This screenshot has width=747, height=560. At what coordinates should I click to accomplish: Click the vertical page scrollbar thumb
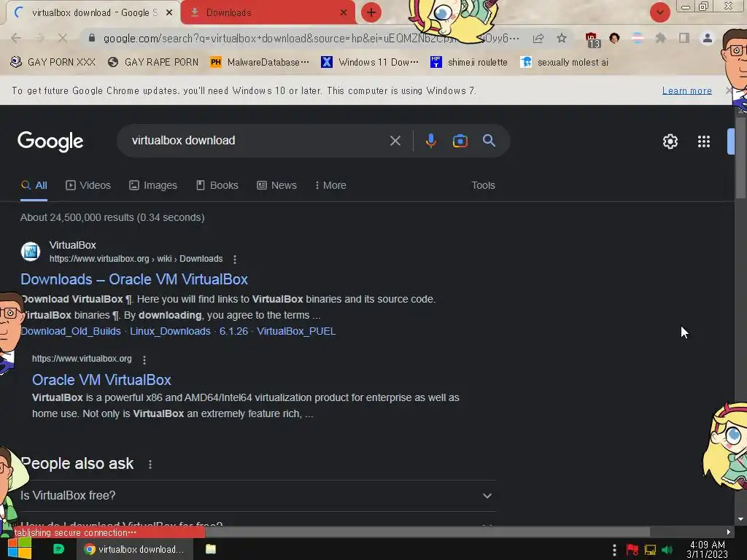coord(740,157)
